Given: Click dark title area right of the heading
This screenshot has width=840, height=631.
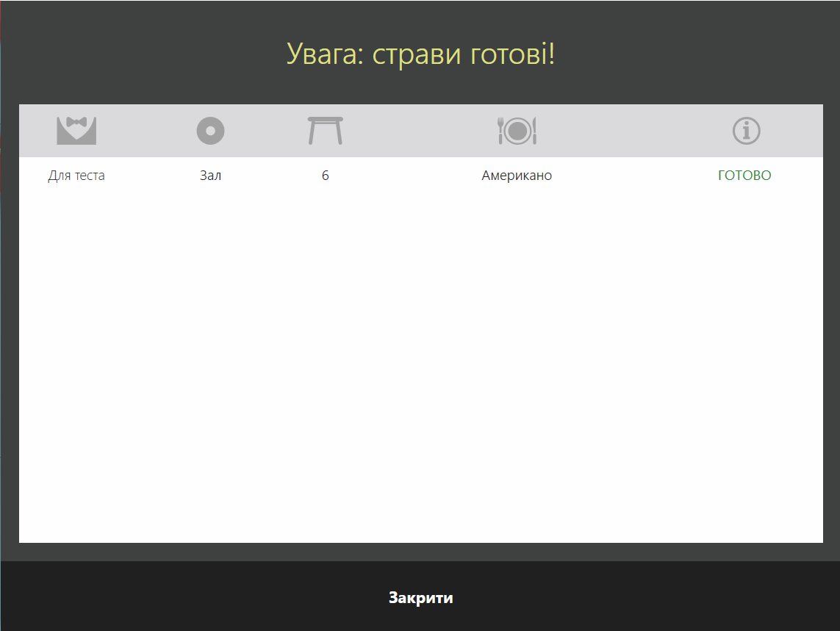Looking at the screenshot, I should click(698, 54).
